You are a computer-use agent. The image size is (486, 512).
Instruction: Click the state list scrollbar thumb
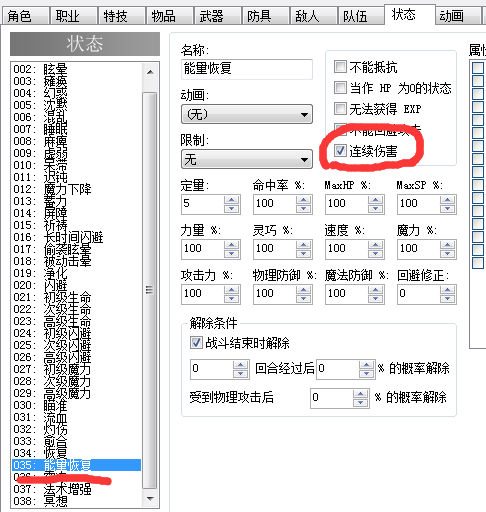150,290
